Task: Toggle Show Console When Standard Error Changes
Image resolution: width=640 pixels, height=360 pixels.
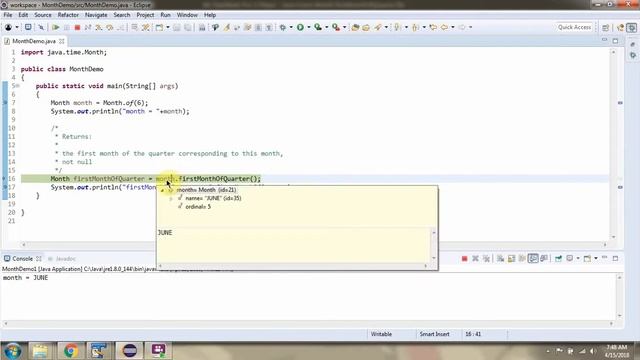Action: (544, 258)
